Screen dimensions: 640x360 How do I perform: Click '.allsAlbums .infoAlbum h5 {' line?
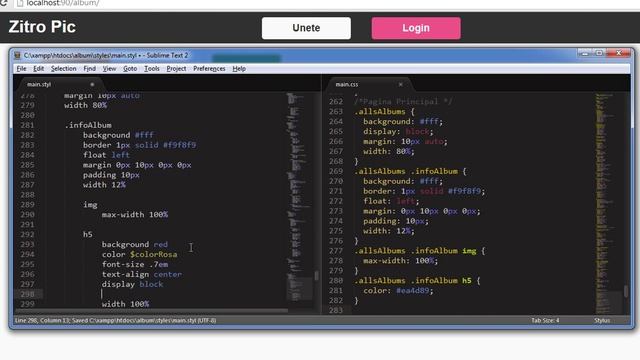coord(417,280)
